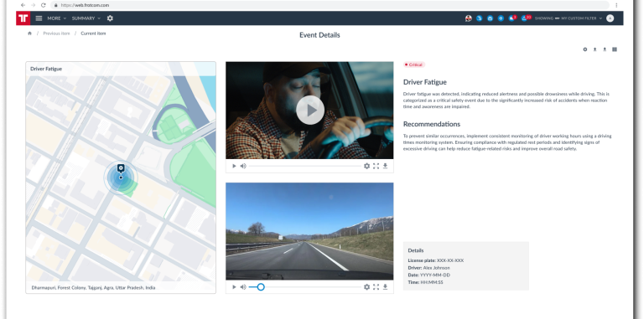Image resolution: width=644 pixels, height=319 pixels.
Task: Mute the driver camera video
Action: click(x=243, y=166)
